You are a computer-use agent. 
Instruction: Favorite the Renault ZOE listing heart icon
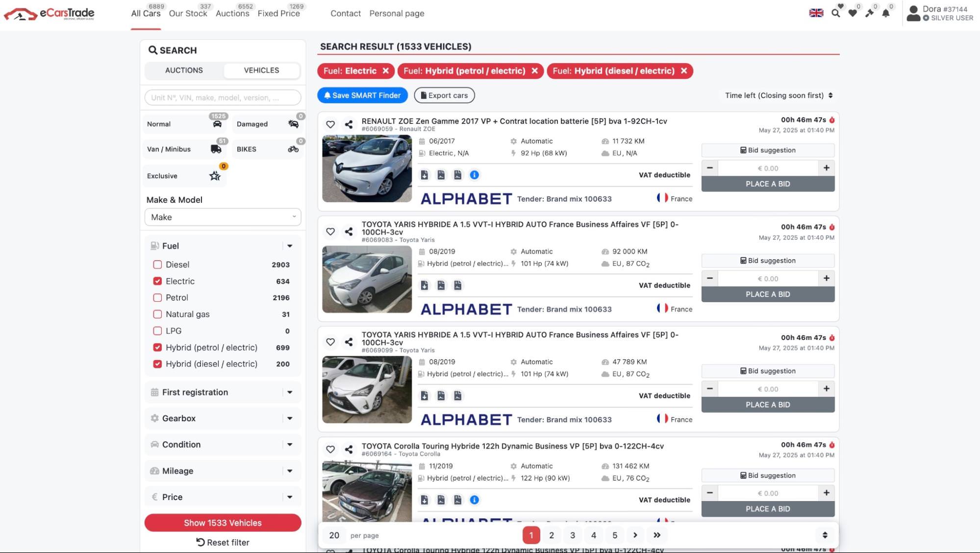(330, 124)
